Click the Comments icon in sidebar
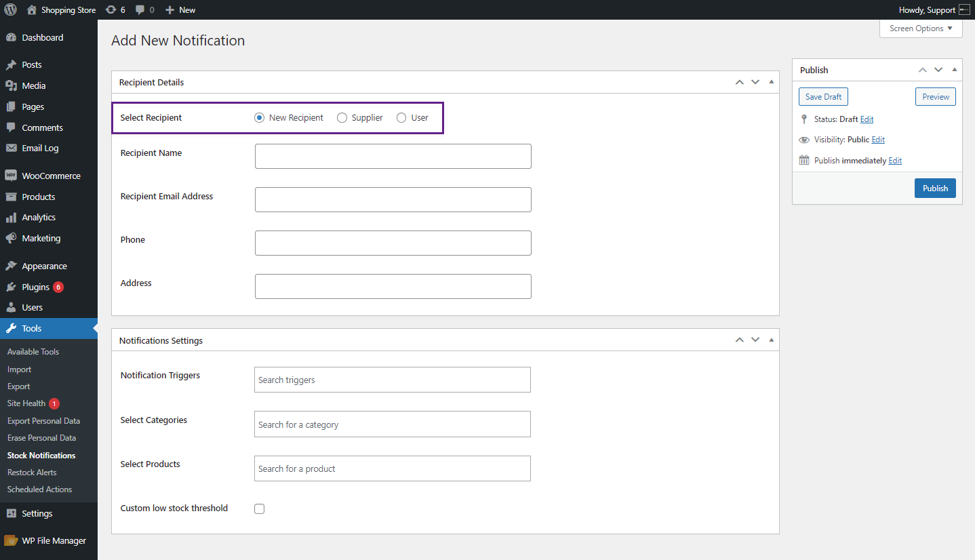The image size is (975, 560). [x=11, y=128]
